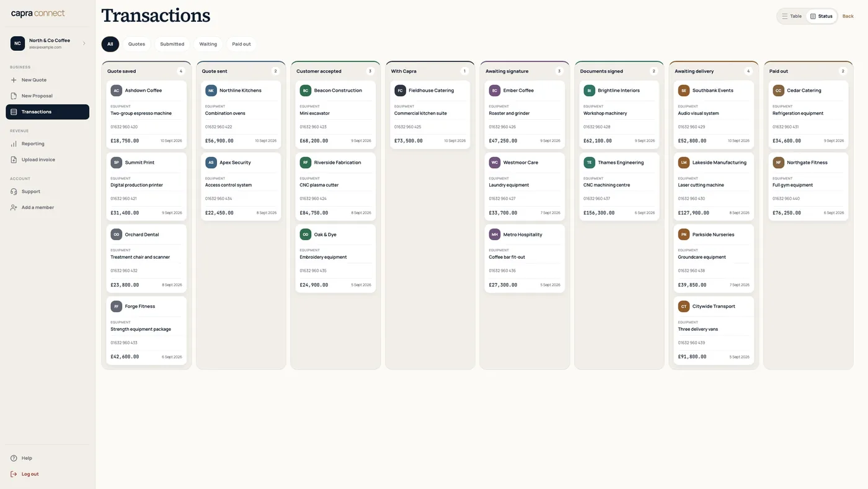
Task: Go Back using the top-right link
Action: [x=848, y=16]
